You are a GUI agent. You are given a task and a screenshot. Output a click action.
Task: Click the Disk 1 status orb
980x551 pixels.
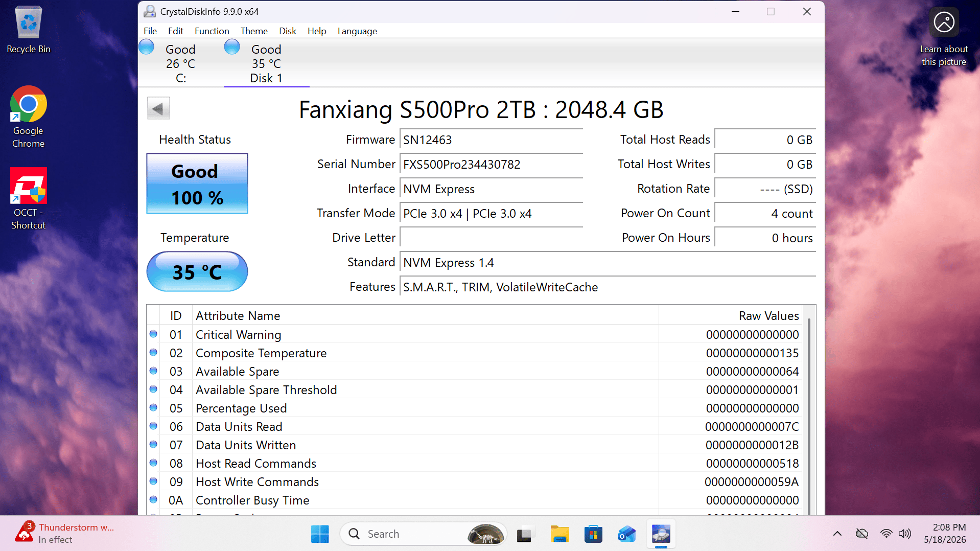[232, 47]
